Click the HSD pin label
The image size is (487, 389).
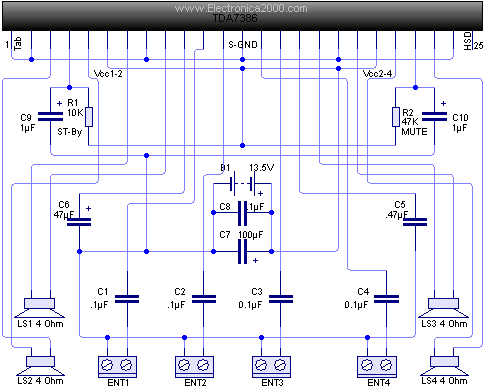point(468,41)
